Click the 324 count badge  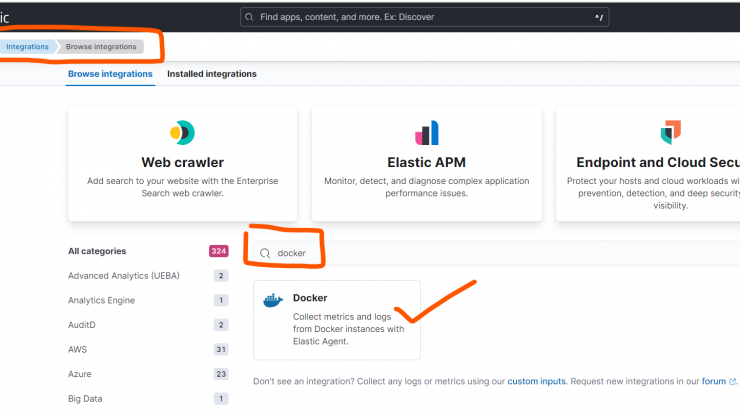tap(219, 251)
